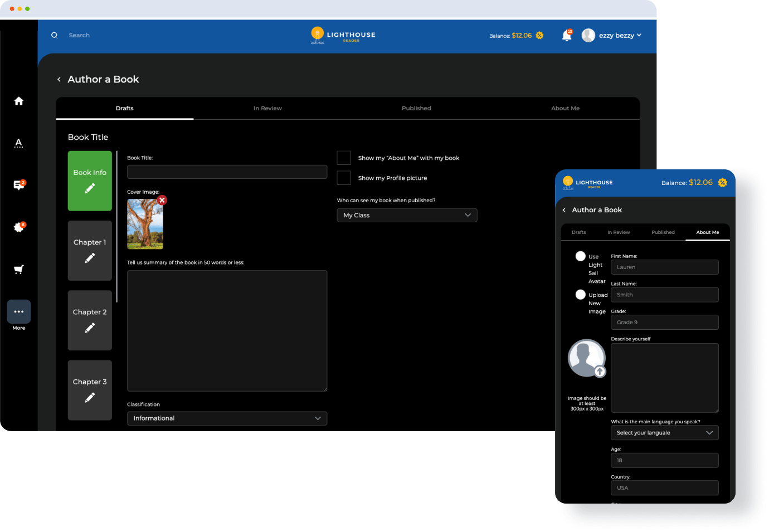769x532 pixels.
Task: Click the desktop Balance $12.06 amount
Action: click(x=522, y=35)
